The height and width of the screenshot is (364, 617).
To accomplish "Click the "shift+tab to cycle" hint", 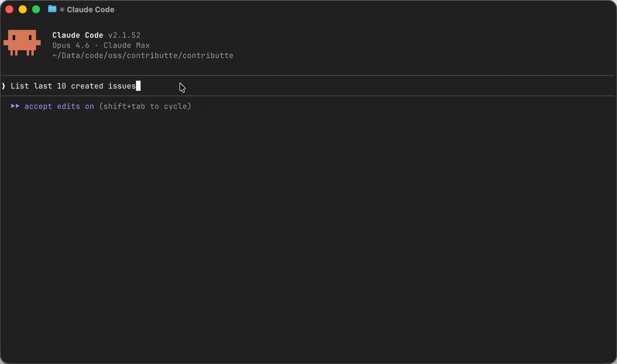I will [145, 106].
